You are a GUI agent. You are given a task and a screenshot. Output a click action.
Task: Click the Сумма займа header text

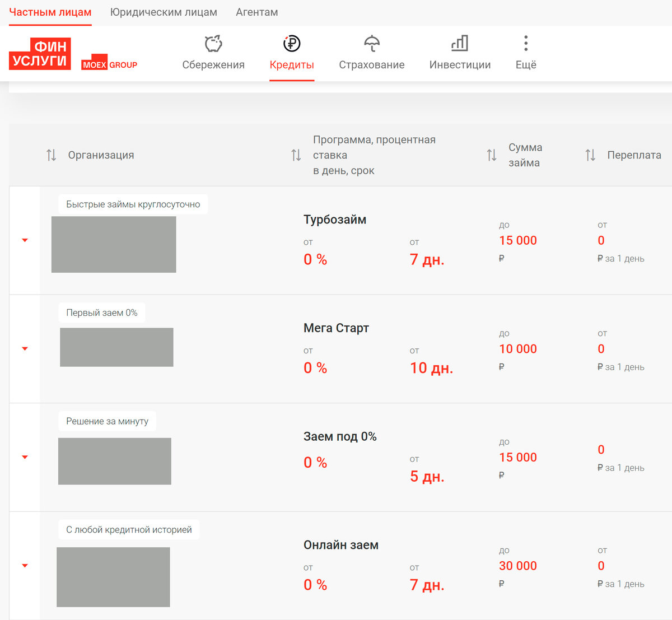tap(525, 155)
